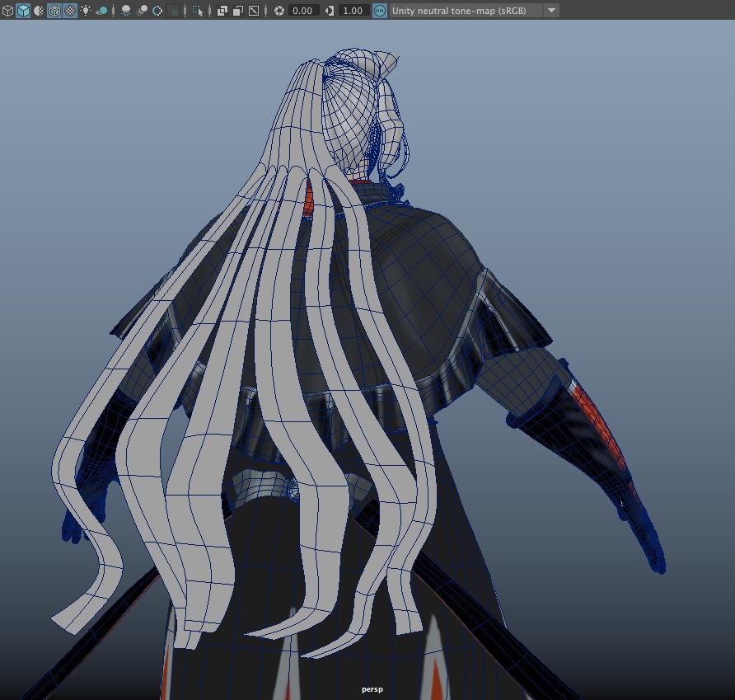This screenshot has height=700, width=735.
Task: Toggle viewport Shadows
Action: coord(101,11)
